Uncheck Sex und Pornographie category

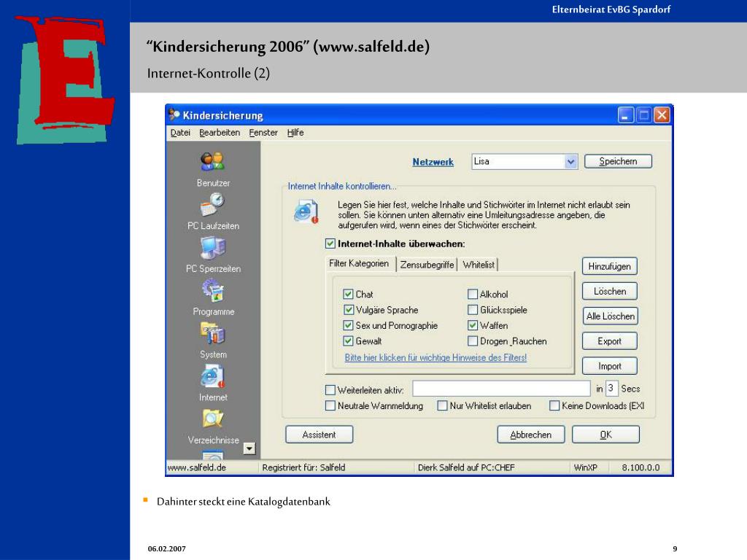[x=348, y=326]
